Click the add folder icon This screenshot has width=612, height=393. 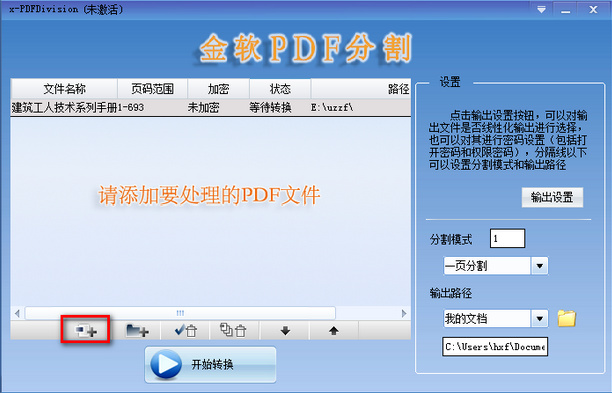point(137,331)
